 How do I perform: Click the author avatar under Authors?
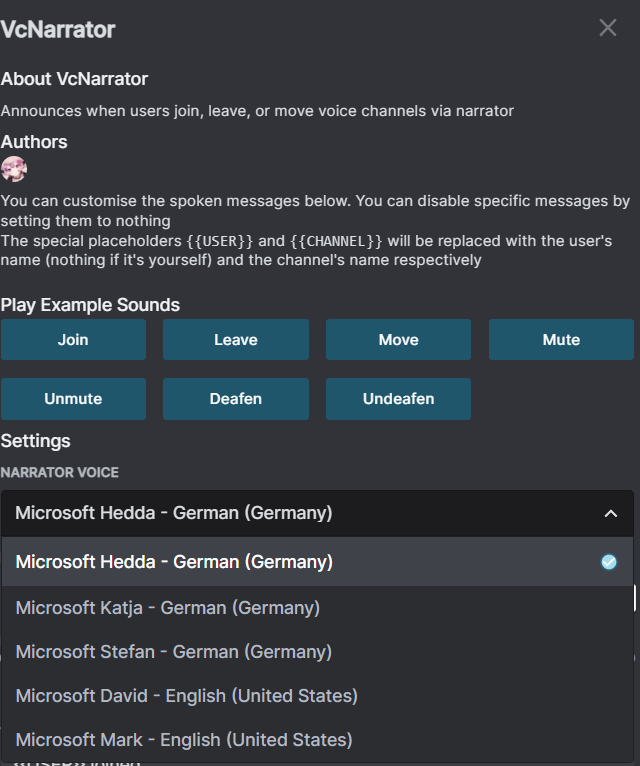[14, 169]
